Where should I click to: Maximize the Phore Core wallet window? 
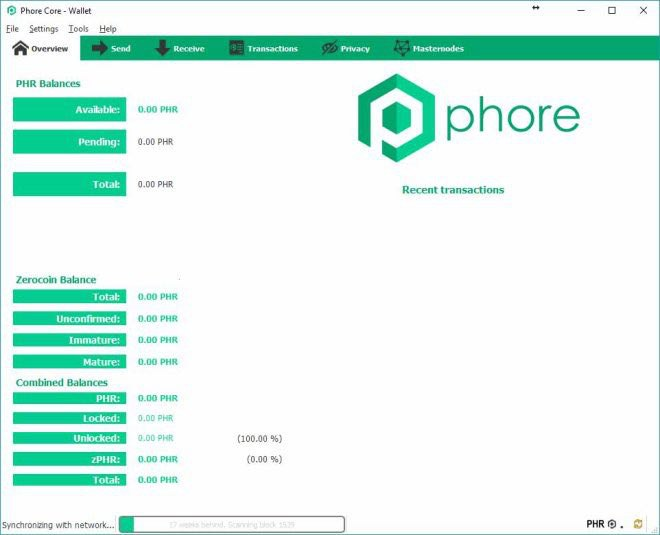pos(612,11)
